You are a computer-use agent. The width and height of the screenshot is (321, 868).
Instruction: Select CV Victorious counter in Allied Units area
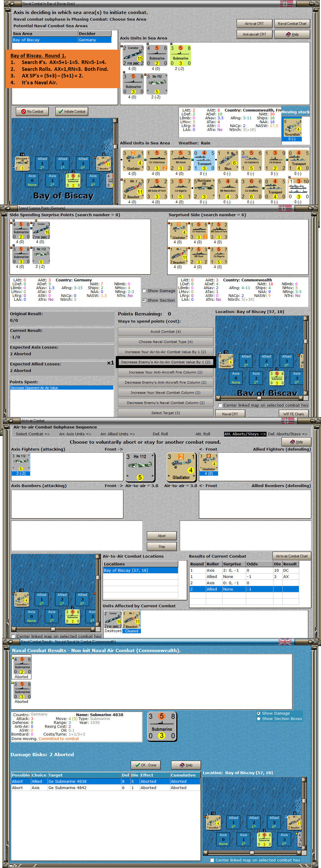pos(157,160)
